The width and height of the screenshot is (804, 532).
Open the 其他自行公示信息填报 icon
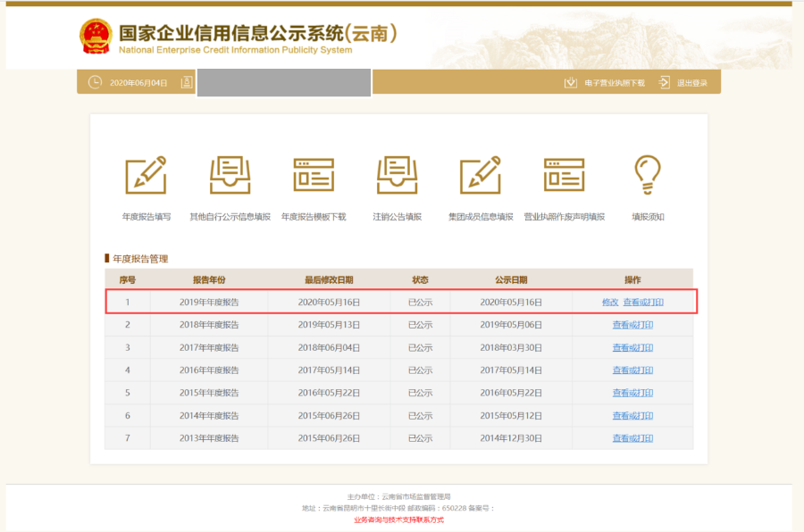point(230,175)
